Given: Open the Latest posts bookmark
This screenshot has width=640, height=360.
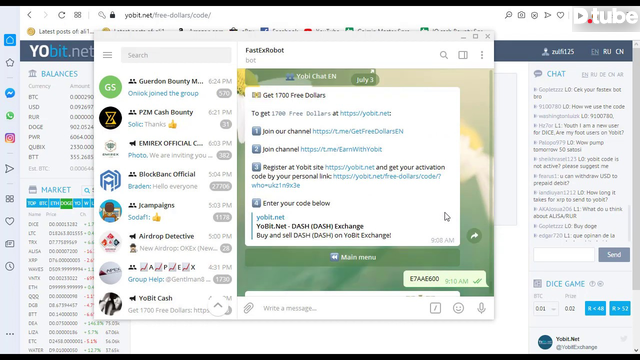Looking at the screenshot, I should (x=60, y=31).
